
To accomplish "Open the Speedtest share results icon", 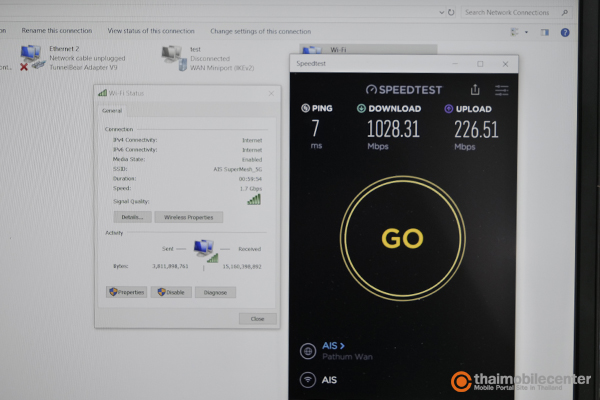I will (475, 90).
